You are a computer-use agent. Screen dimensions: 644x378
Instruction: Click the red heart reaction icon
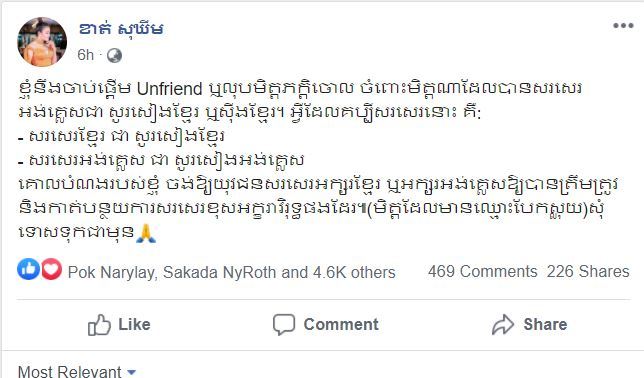click(x=51, y=270)
